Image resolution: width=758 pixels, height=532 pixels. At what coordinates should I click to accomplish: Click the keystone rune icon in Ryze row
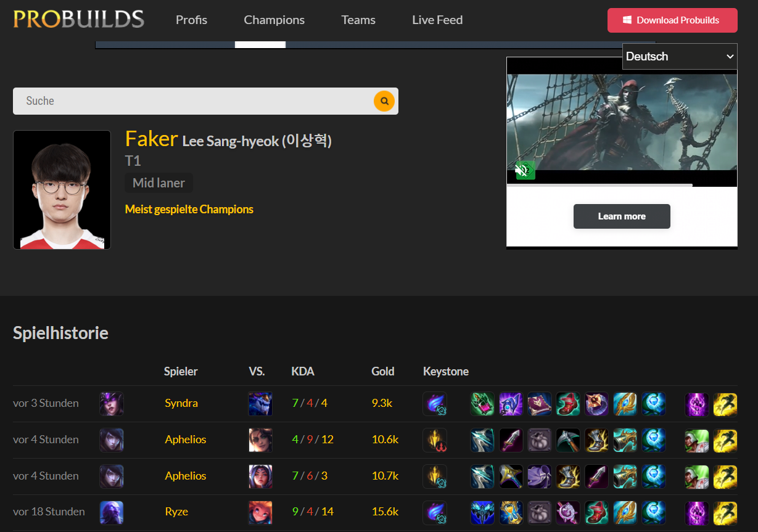click(435, 512)
